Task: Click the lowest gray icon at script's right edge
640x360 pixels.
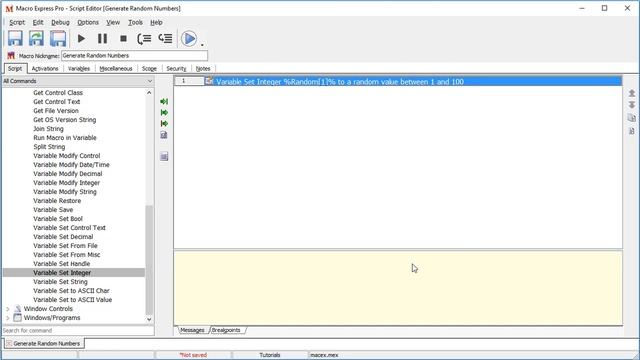Action: coord(632,131)
